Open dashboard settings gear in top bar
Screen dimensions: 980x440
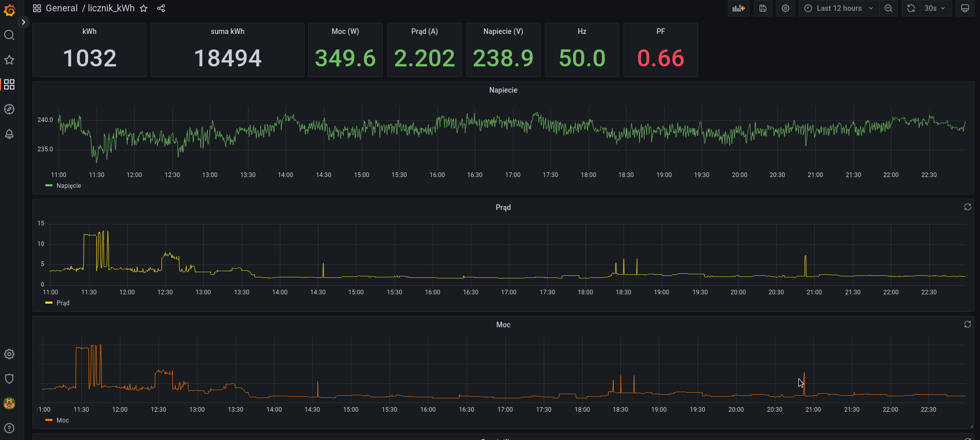pyautogui.click(x=786, y=8)
